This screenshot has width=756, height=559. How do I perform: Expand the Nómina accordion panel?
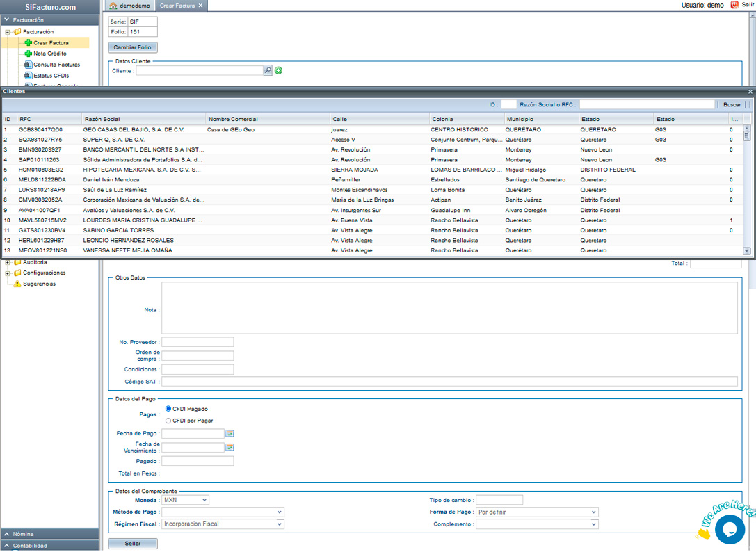tap(49, 534)
